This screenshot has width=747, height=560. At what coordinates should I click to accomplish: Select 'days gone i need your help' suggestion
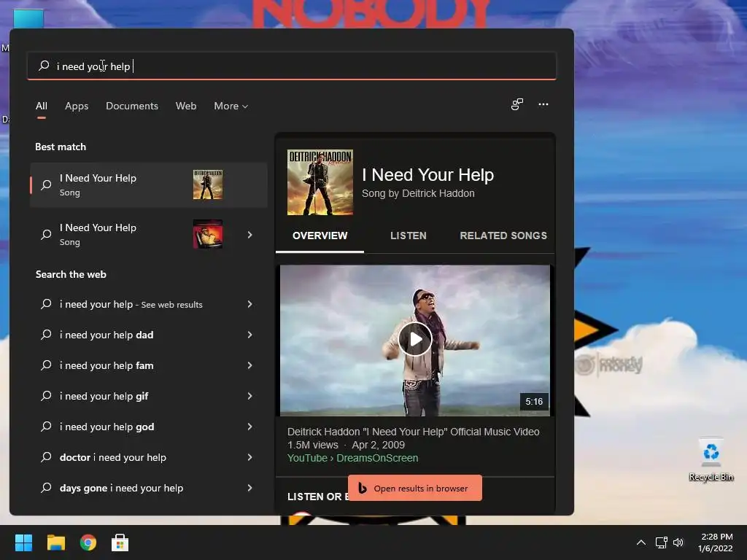tap(148, 488)
